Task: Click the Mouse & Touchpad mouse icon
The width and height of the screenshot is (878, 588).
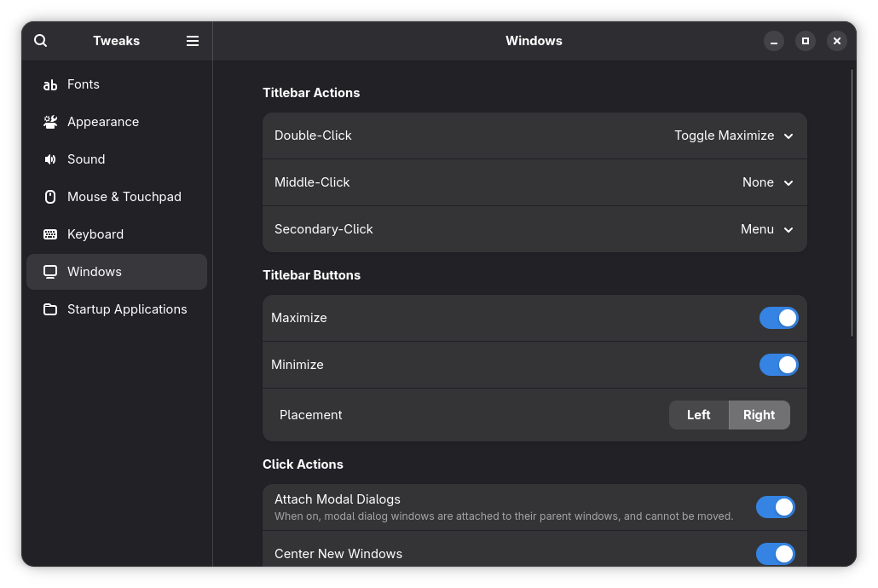Action: [x=50, y=197]
